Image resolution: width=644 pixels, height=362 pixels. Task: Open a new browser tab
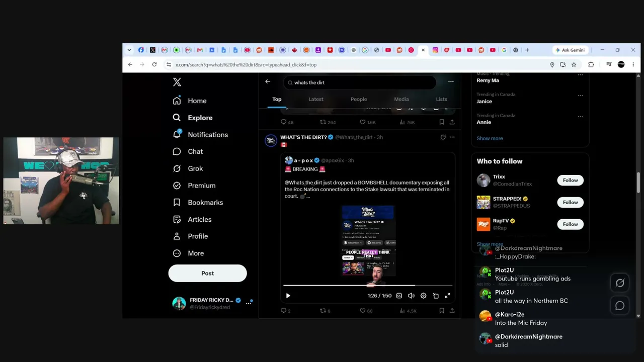click(527, 50)
